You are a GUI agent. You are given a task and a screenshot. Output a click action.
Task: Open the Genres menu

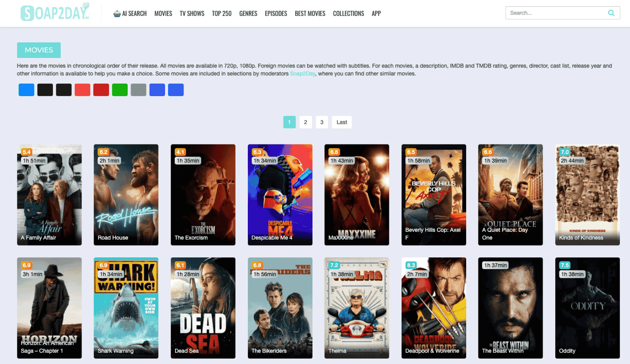pyautogui.click(x=248, y=13)
